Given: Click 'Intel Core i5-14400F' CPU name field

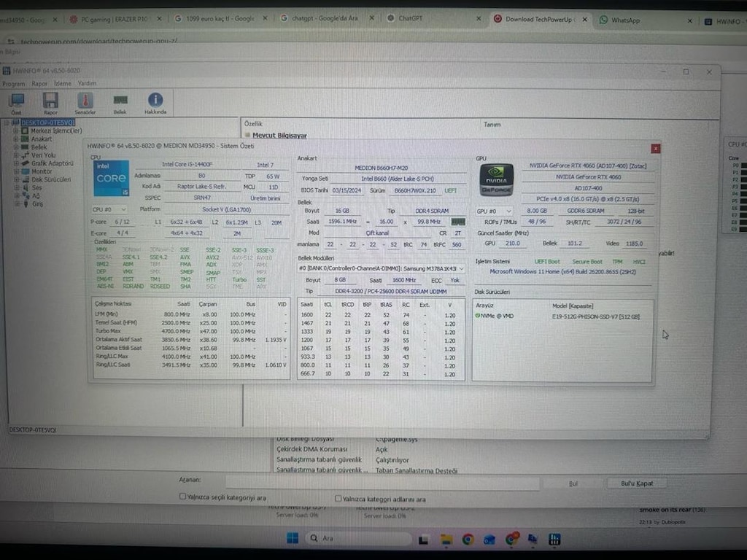Looking at the screenshot, I should pos(187,164).
